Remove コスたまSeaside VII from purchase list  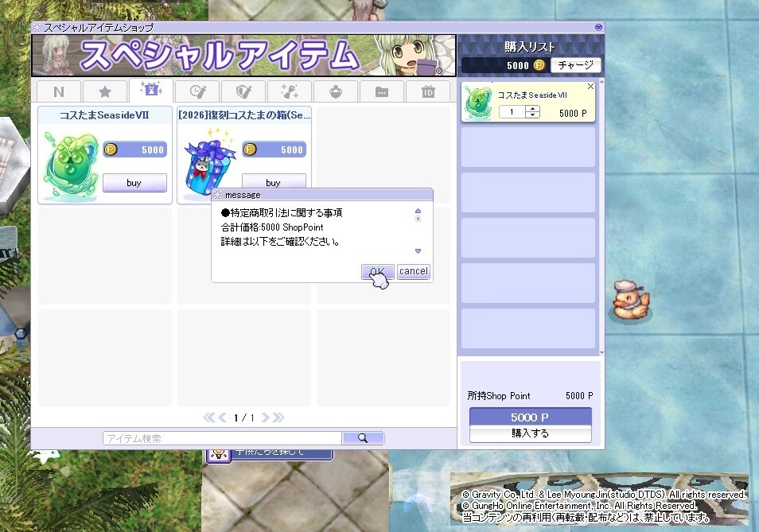590,87
